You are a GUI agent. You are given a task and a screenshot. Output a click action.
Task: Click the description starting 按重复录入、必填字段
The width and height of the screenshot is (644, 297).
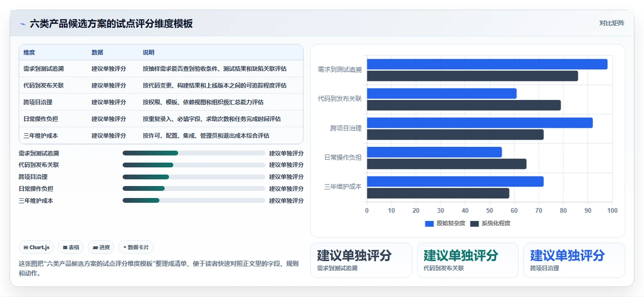click(x=212, y=119)
